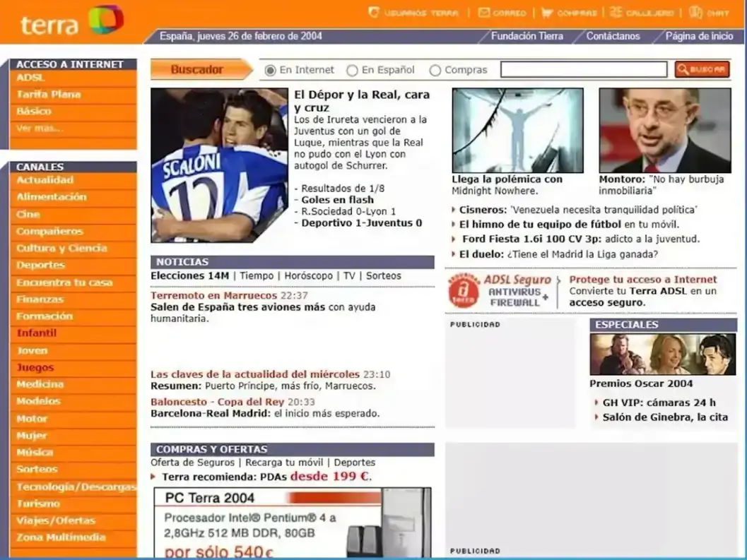The image size is (747, 560).
Task: Click the Premios Oscar 2004 thumbnail
Action: [x=663, y=355]
